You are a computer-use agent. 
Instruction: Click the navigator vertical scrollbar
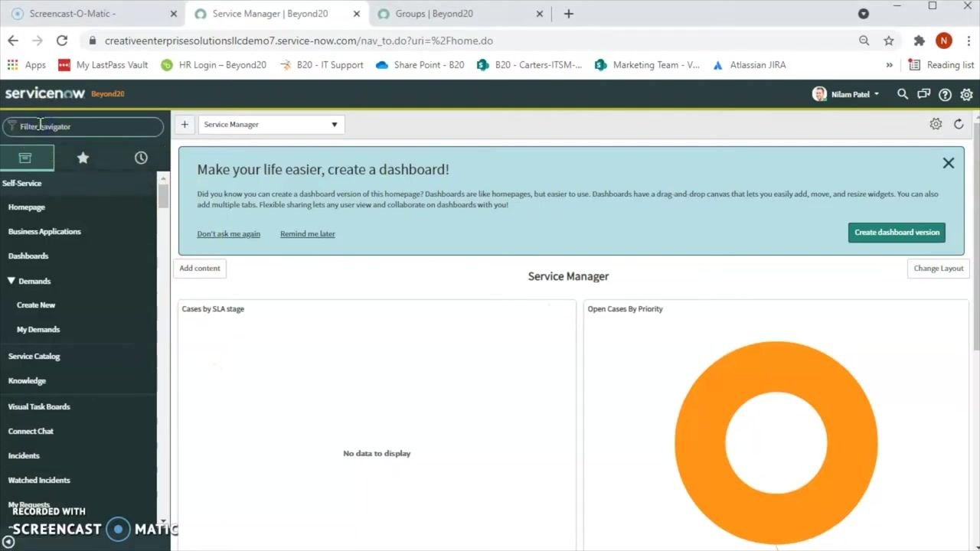163,196
